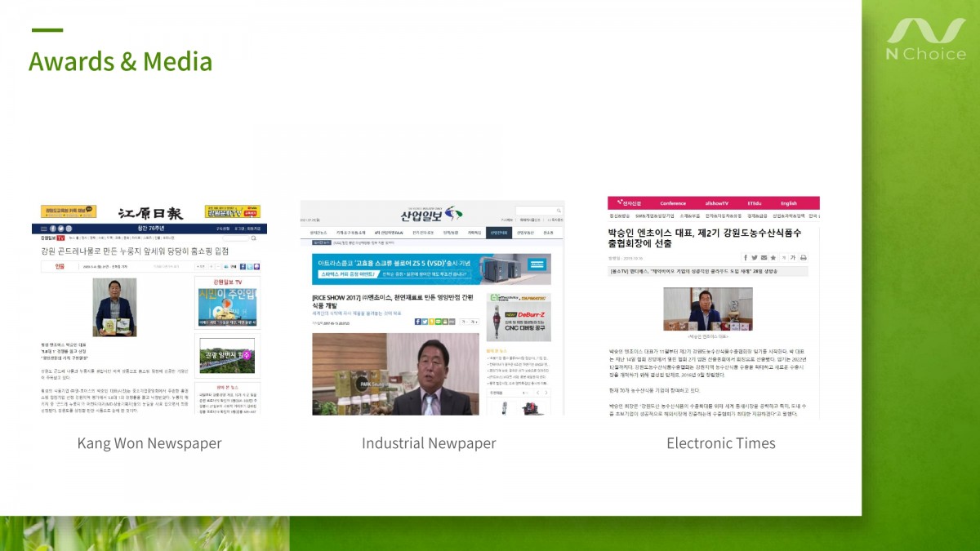The height and width of the screenshot is (551, 980).
Task: Click the N Choice logo
Action: [925, 39]
